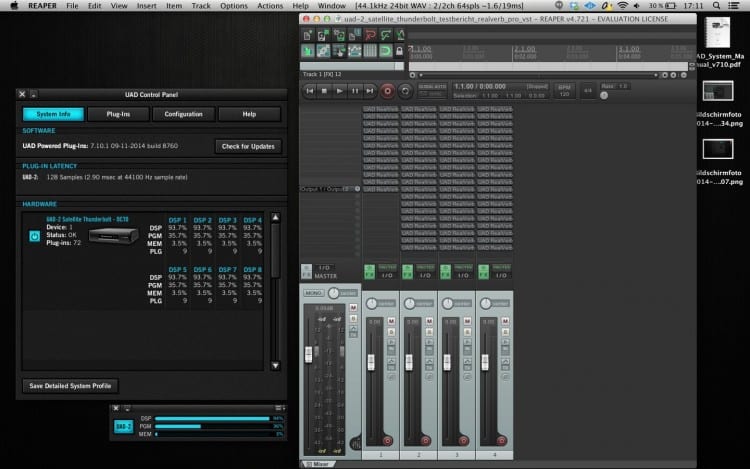Click the master track mute M button
Viewport: 750px width, 469px height.
tap(353, 307)
